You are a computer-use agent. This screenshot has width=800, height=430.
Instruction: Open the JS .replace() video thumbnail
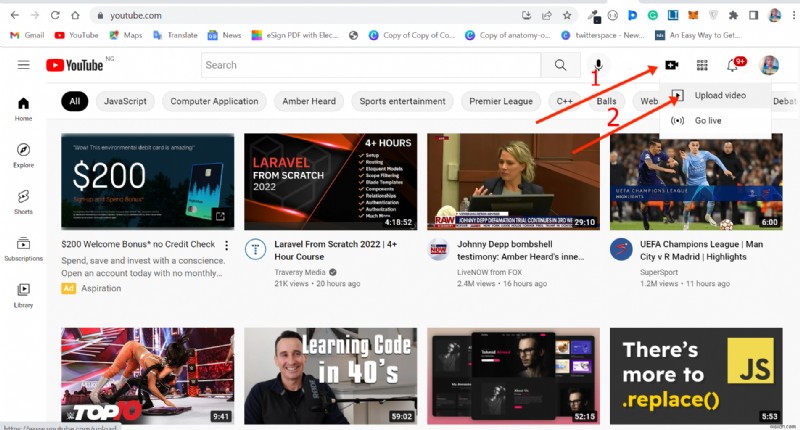coord(696,376)
